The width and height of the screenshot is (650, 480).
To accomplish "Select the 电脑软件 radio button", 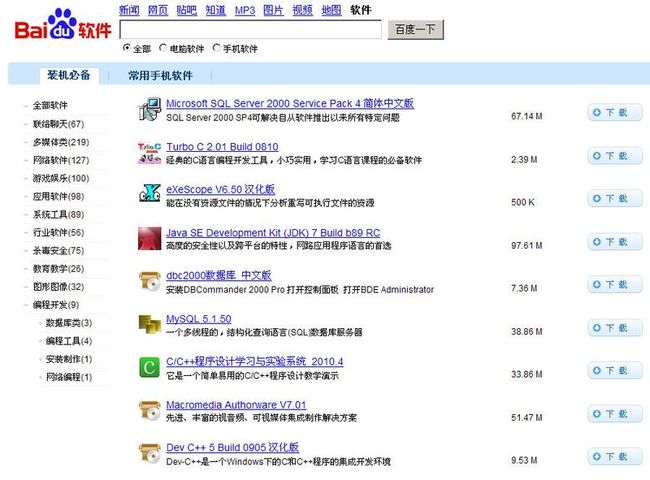I will [163, 48].
